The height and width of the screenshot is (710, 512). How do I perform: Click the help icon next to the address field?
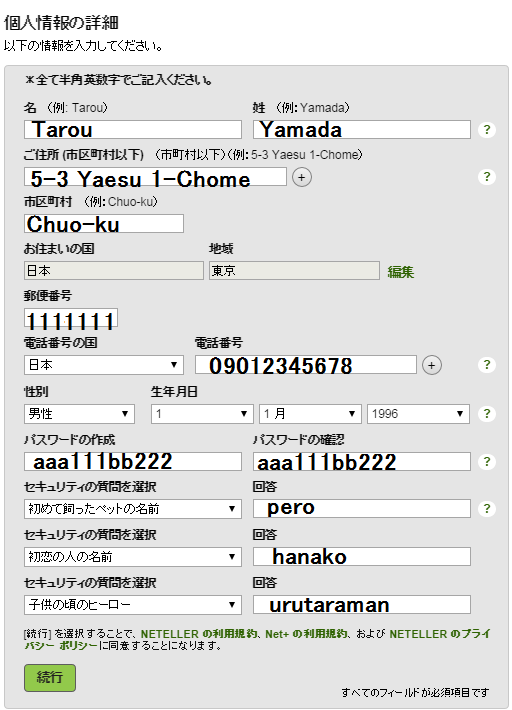(x=487, y=177)
